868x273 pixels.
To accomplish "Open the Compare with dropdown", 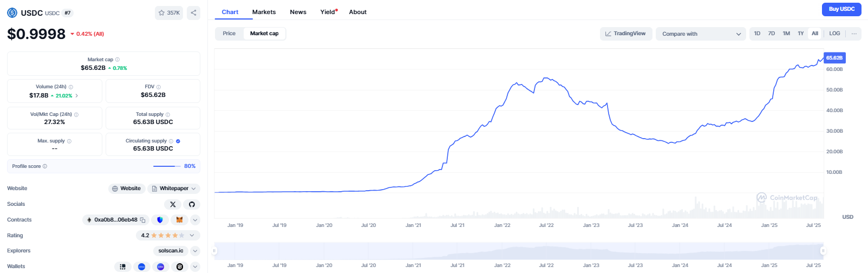I will click(x=701, y=34).
